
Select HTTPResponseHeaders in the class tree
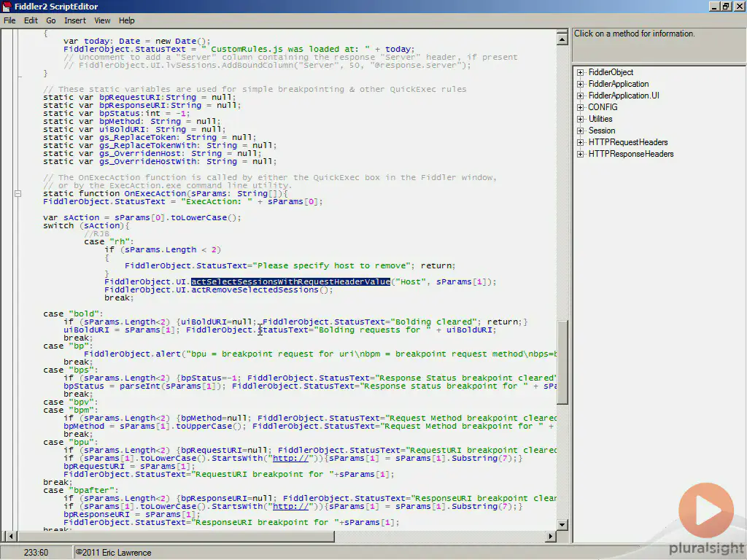(x=631, y=154)
